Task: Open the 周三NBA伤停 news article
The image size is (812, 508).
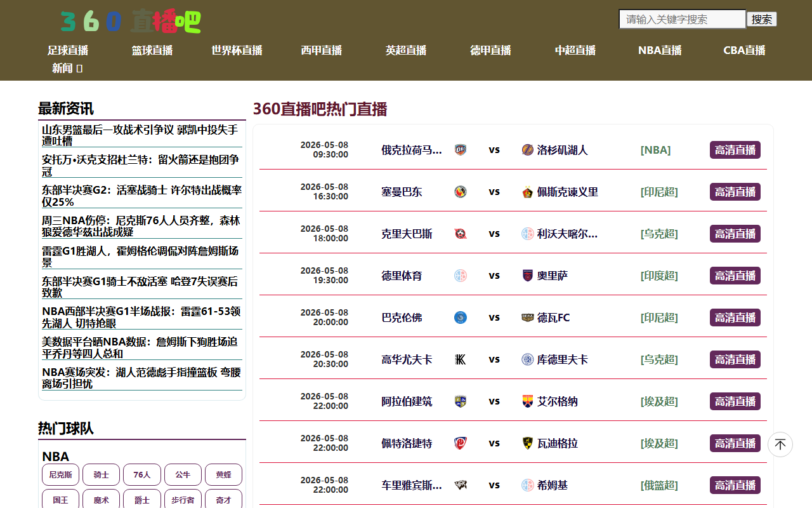Action: pos(142,227)
